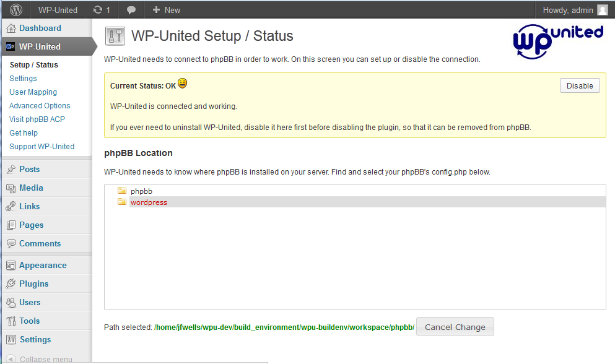615x364 pixels.
Task: Click the WordPress logo in admin bar
Action: (x=15, y=10)
